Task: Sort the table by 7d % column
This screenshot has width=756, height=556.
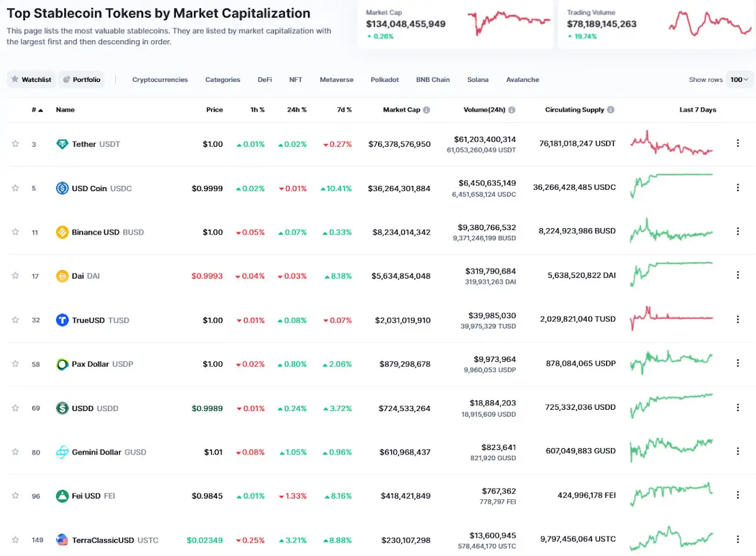Action: tap(343, 110)
